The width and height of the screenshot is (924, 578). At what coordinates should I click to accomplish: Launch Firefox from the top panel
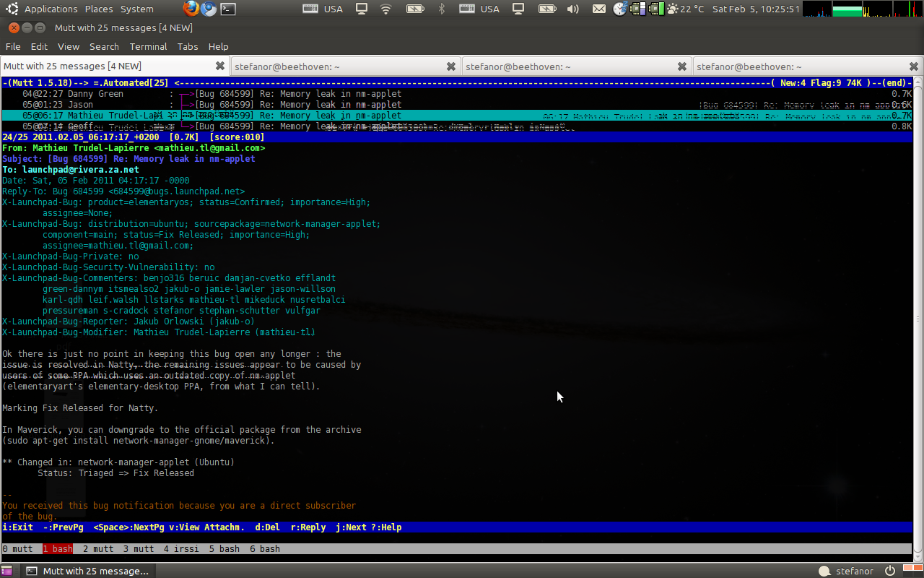pos(191,9)
